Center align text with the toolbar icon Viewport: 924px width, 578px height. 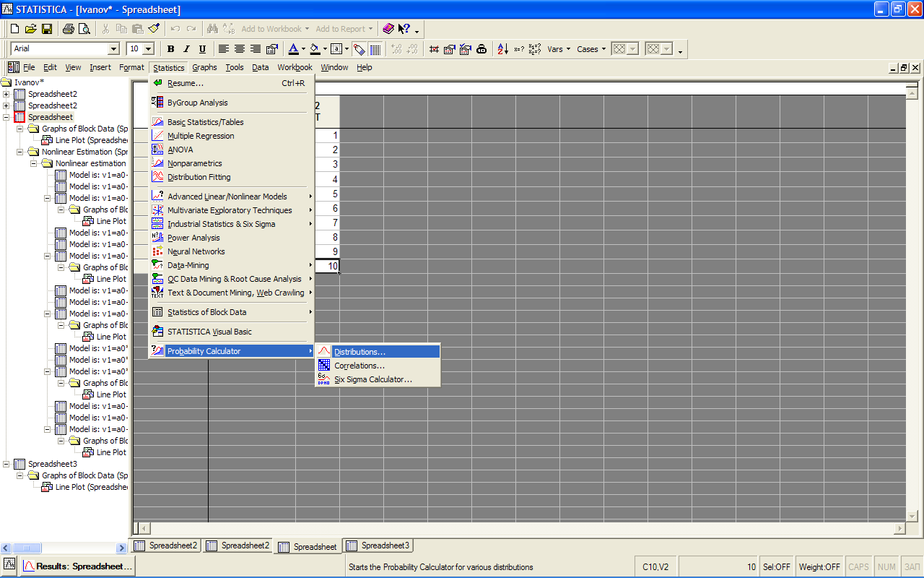point(240,49)
